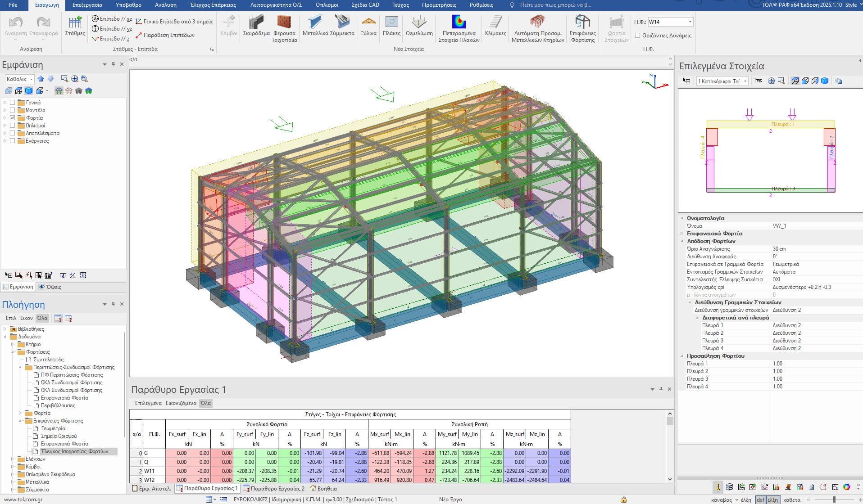Enable the Οριζόντιες Δυνάμεις checkbox
The width and height of the screenshot is (863, 504).
[x=637, y=36]
